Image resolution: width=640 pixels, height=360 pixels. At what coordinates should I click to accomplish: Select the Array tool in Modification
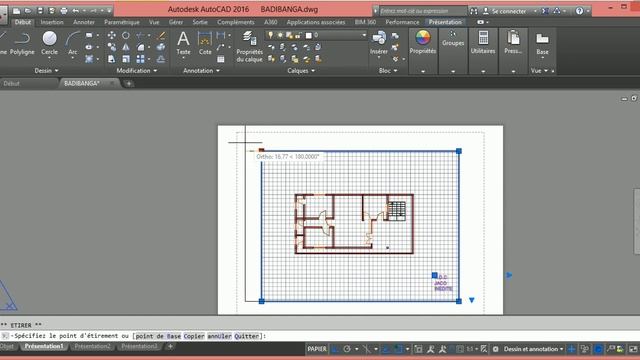(x=140, y=59)
